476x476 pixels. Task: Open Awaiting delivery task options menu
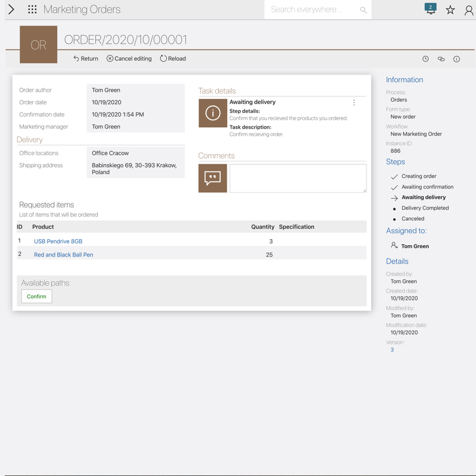tap(354, 103)
